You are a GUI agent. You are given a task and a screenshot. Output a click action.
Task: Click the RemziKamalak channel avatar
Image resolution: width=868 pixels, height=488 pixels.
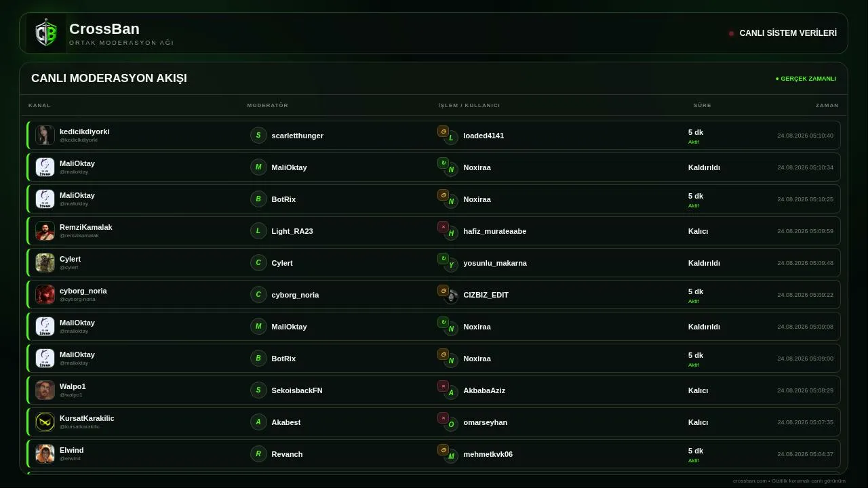click(x=45, y=230)
